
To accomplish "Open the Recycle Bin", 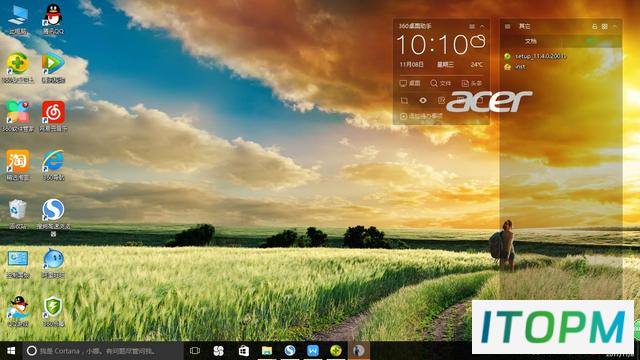I will [18, 213].
